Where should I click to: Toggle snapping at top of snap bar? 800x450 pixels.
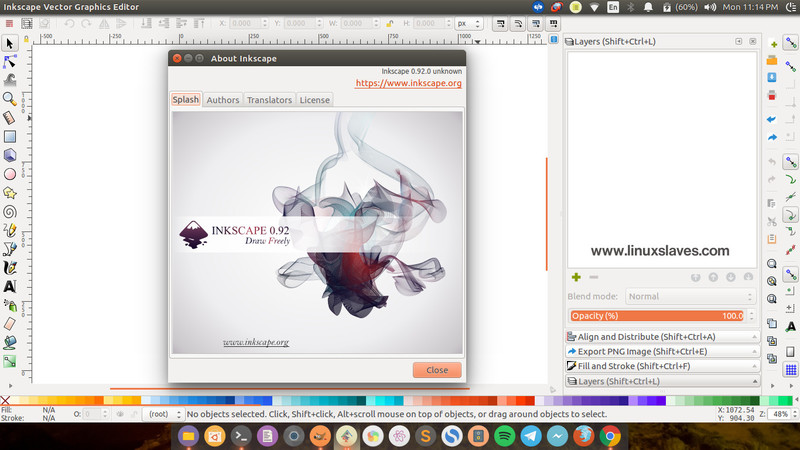tap(791, 43)
